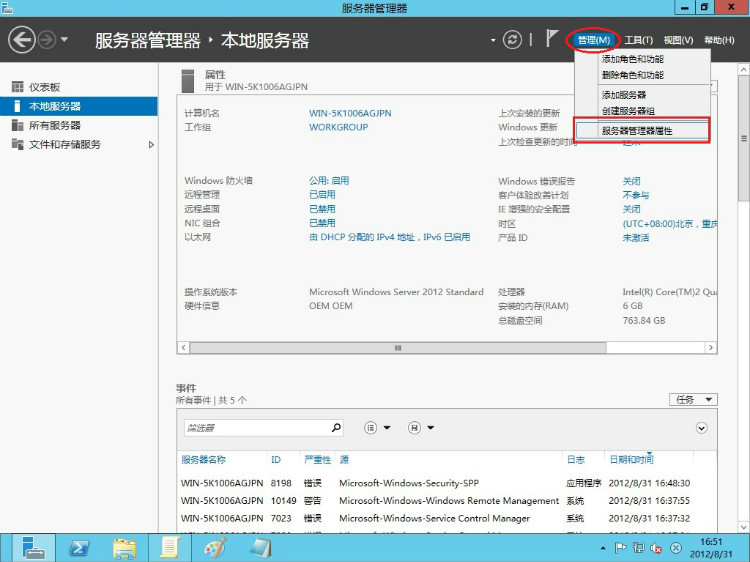Viewport: 750px width, 562px height.
Task: Click computer name link WIN-5K1006AGJPN
Action: (x=350, y=113)
